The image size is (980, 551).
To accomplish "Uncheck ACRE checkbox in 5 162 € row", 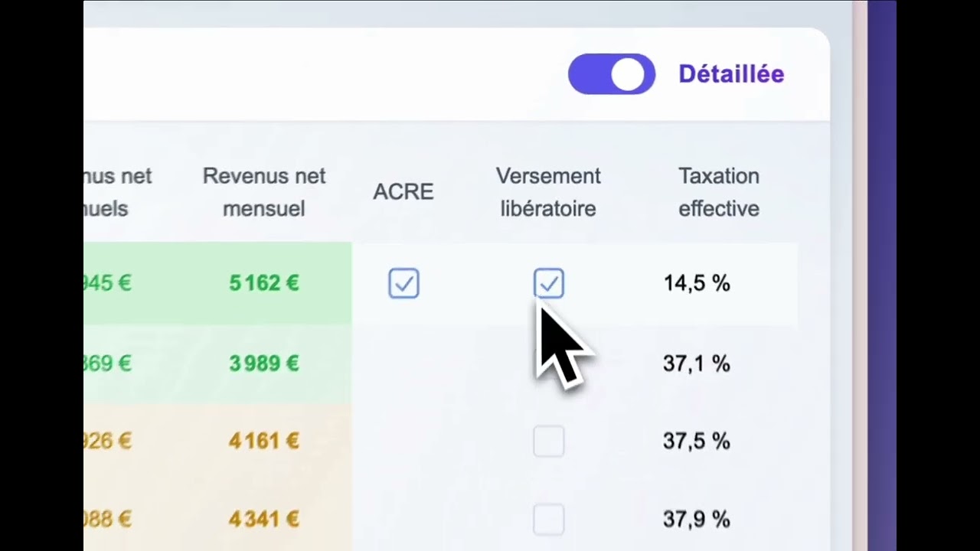I will (x=403, y=283).
